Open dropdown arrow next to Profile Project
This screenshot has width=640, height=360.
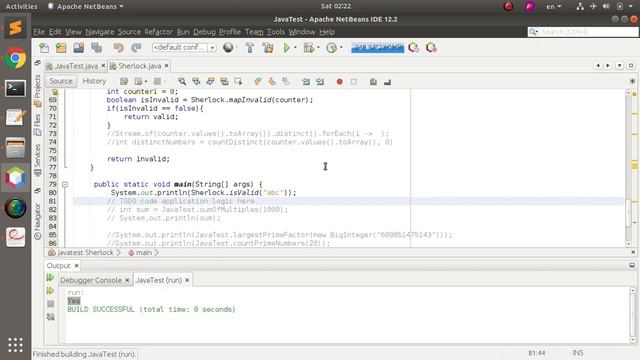(341, 48)
